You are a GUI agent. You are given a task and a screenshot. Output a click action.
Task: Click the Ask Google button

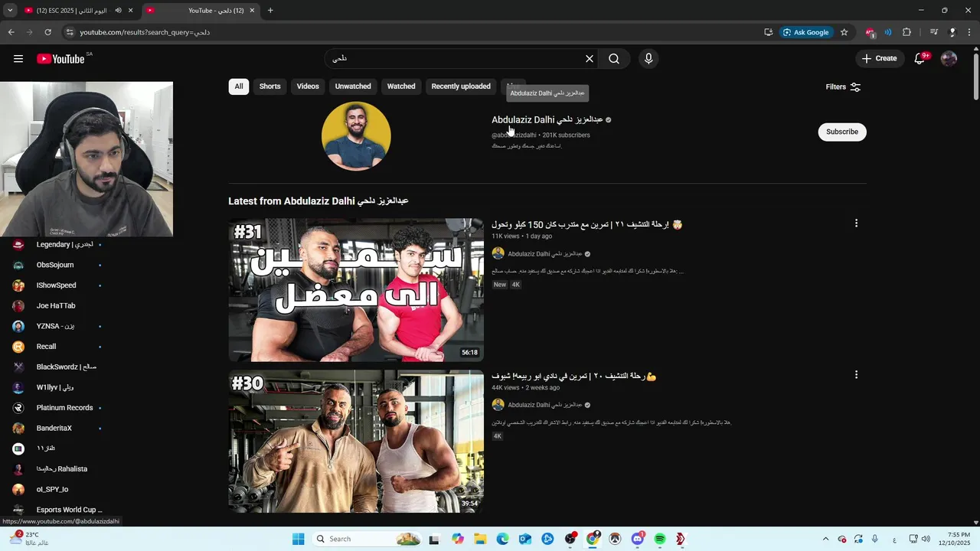(805, 32)
